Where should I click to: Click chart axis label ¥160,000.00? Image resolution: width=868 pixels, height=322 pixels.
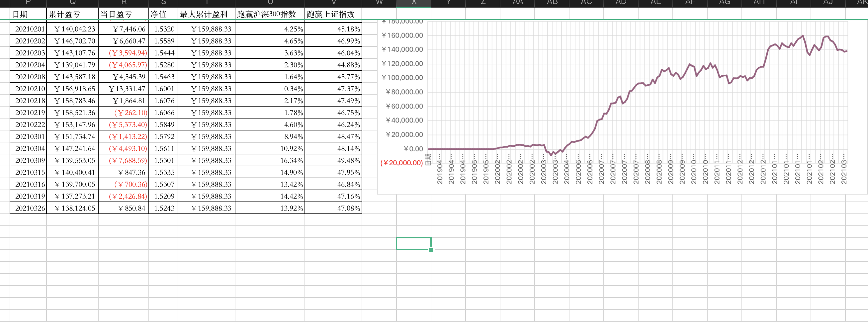tap(402, 36)
